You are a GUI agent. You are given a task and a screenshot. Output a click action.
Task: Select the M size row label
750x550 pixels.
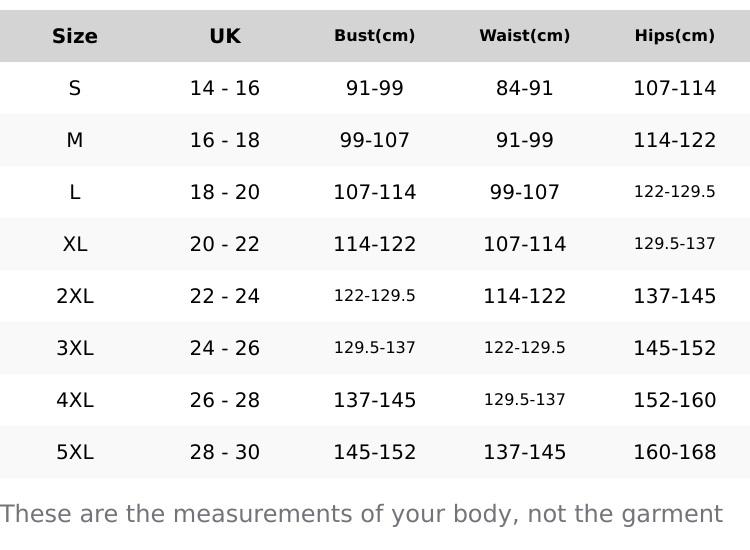75,140
